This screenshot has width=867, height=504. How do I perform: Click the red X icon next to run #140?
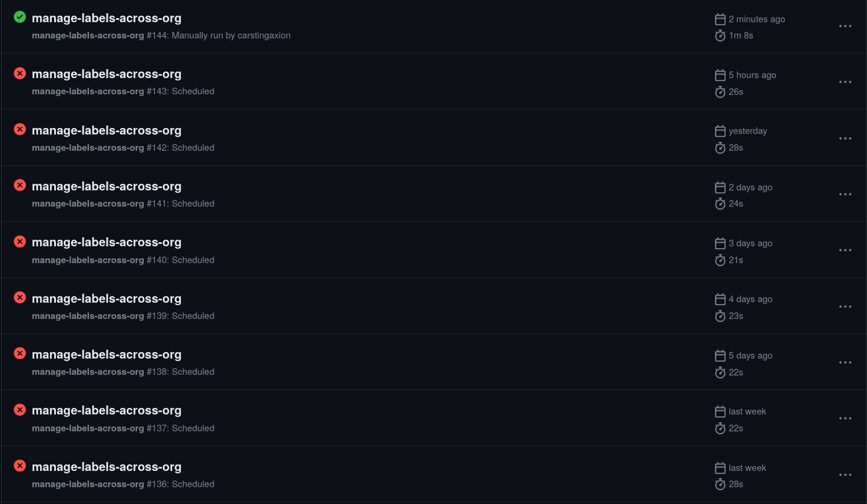(x=19, y=241)
